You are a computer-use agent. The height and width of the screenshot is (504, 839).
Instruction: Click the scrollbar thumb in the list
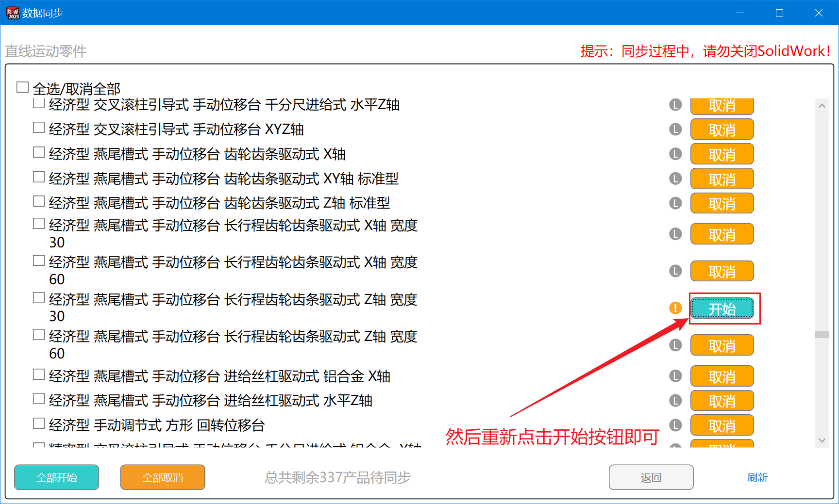tap(822, 335)
